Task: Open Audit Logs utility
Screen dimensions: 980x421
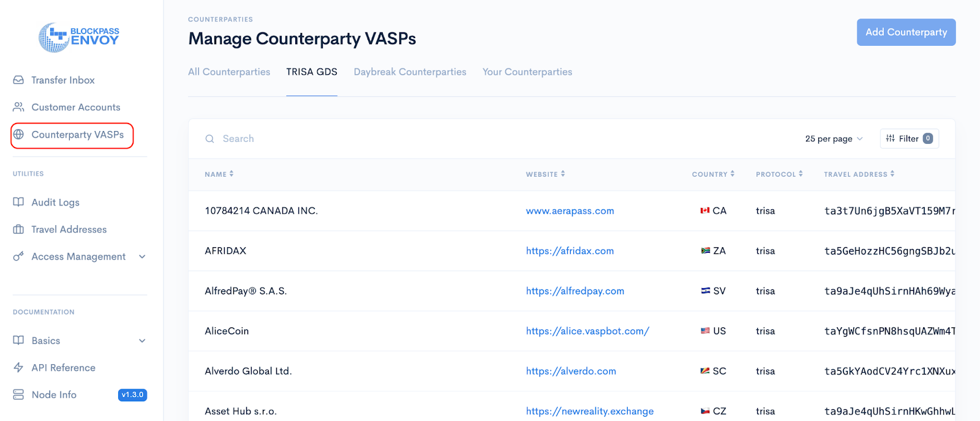Action: [x=55, y=203]
